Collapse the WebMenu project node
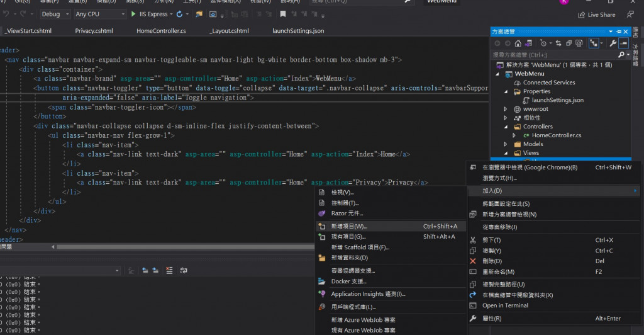644x335 pixels. point(497,74)
